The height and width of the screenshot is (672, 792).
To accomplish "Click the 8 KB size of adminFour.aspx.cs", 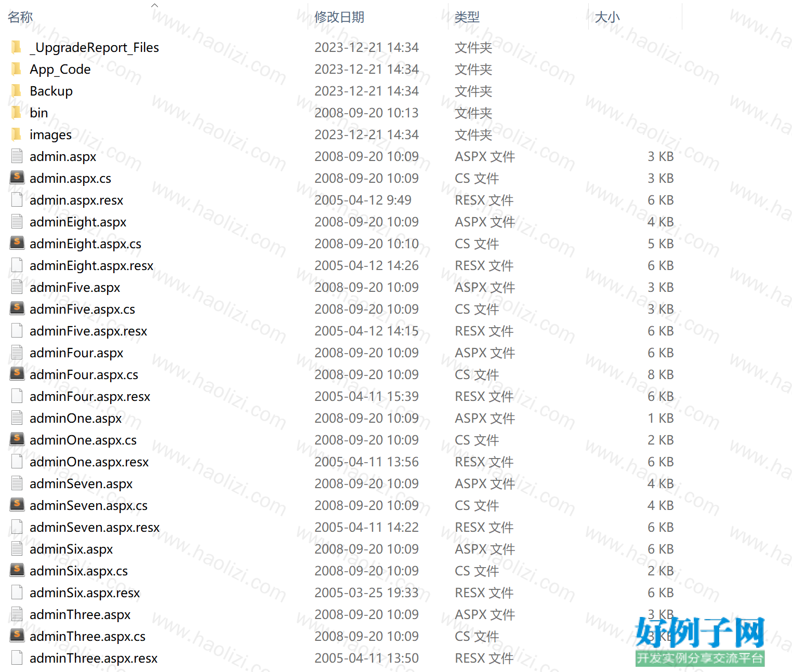I will (x=661, y=374).
